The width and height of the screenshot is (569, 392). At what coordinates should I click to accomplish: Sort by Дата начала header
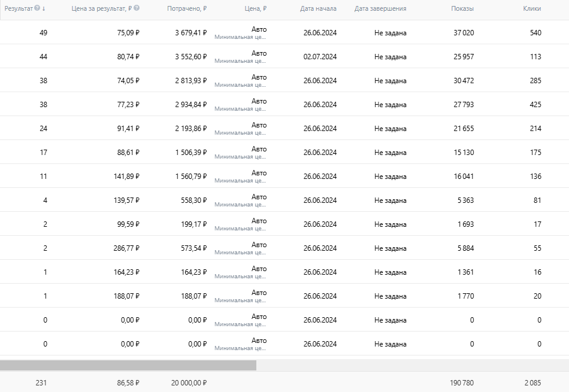tap(319, 9)
